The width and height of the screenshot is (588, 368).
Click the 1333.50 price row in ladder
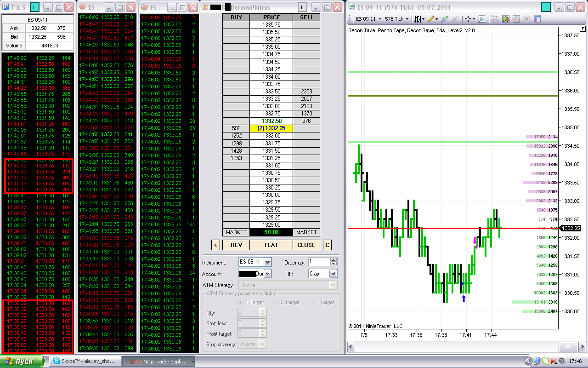tap(271, 91)
